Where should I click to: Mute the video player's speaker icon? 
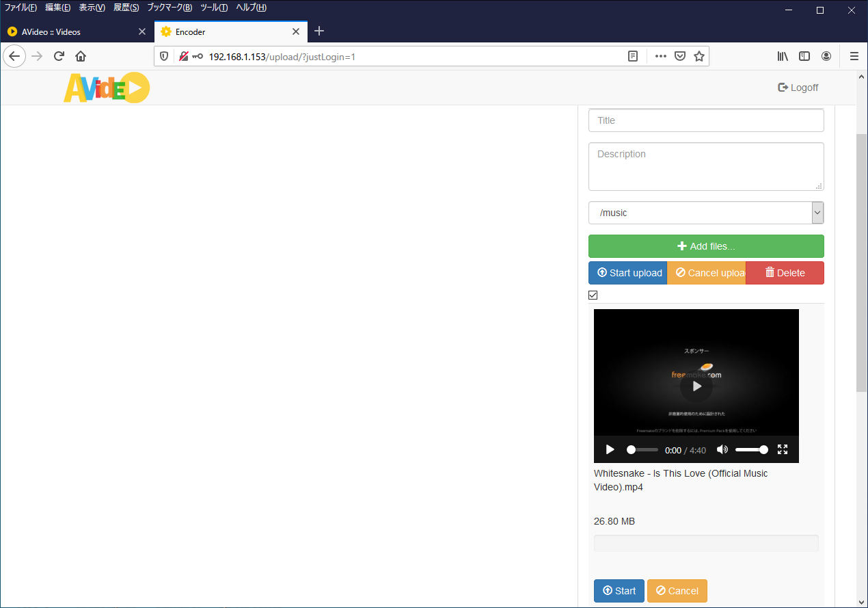tap(722, 449)
